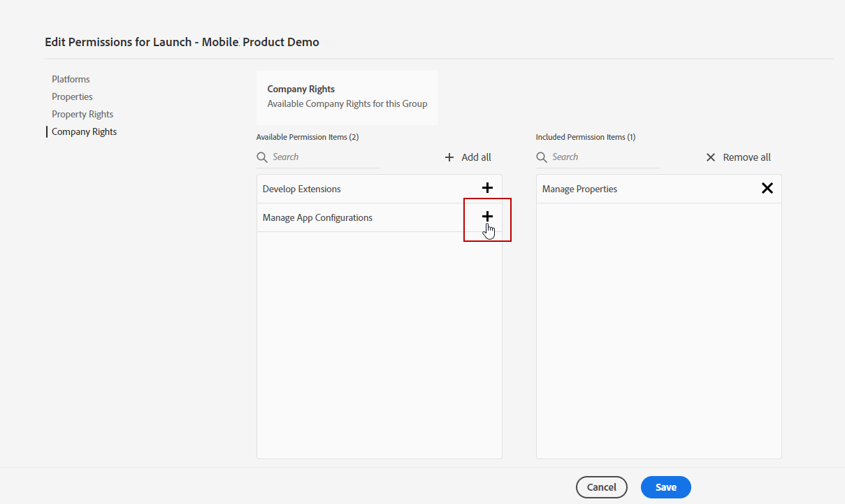Cancel editing permissions
The image size is (845, 504).
601,487
